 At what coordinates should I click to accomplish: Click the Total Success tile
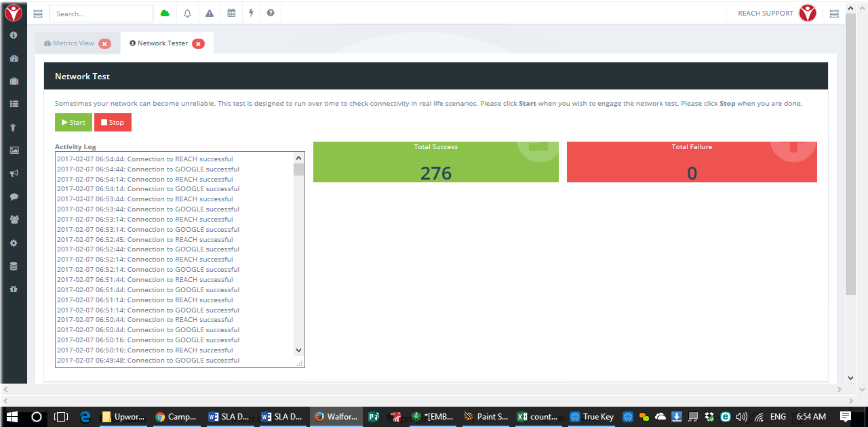[x=436, y=162]
